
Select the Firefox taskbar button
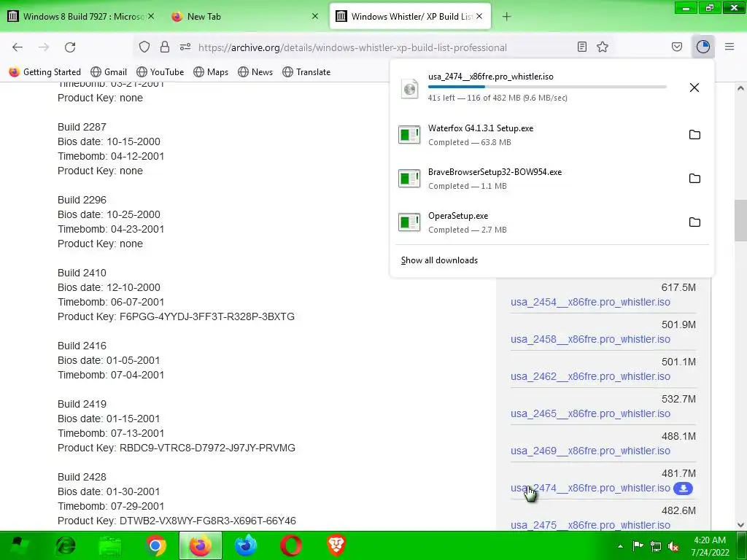[x=201, y=545]
